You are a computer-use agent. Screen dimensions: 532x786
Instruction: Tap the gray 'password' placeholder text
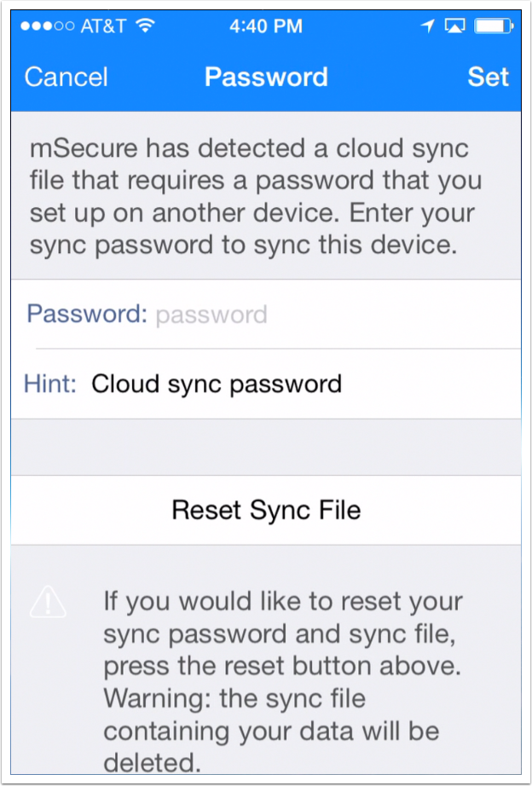point(211,315)
